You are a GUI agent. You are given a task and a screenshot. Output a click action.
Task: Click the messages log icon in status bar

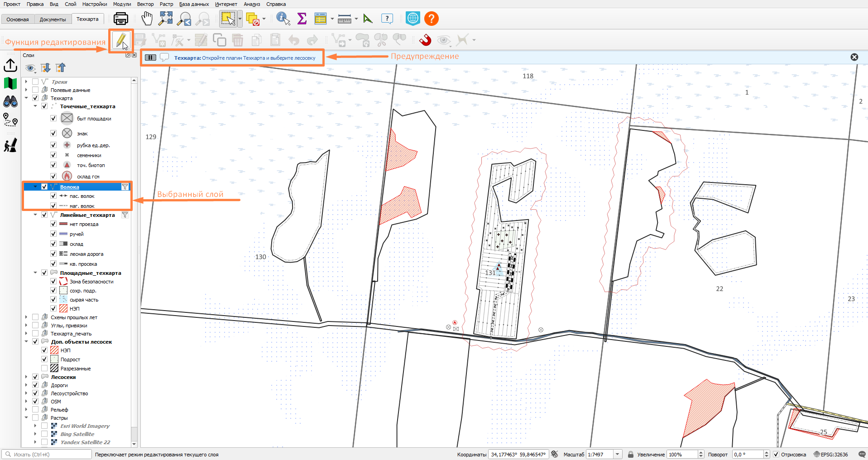[862, 454]
